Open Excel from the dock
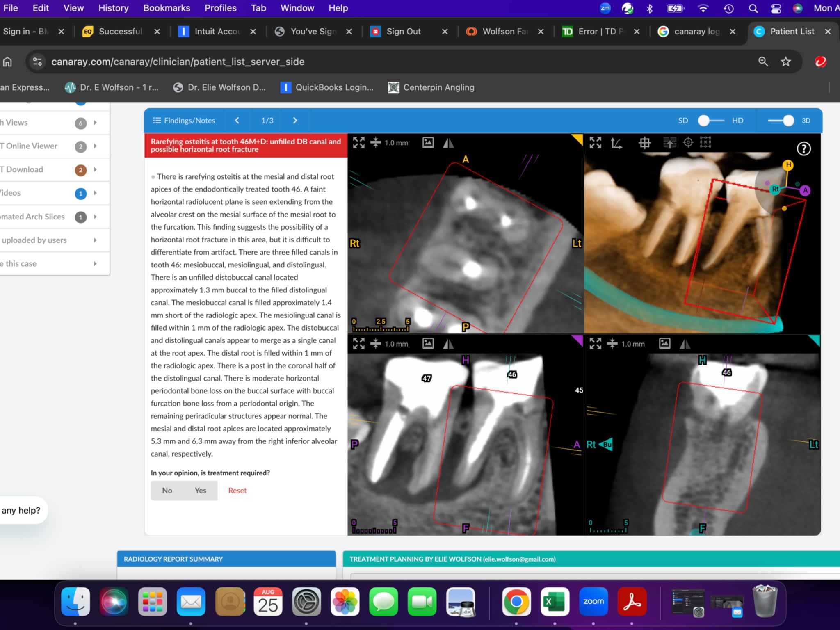Image resolution: width=840 pixels, height=630 pixels. pyautogui.click(x=555, y=602)
